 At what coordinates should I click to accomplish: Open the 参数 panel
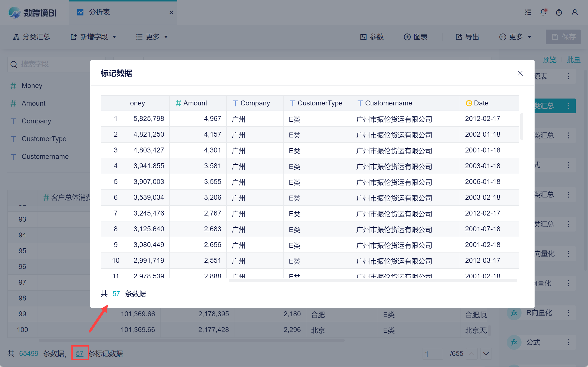[x=372, y=37]
